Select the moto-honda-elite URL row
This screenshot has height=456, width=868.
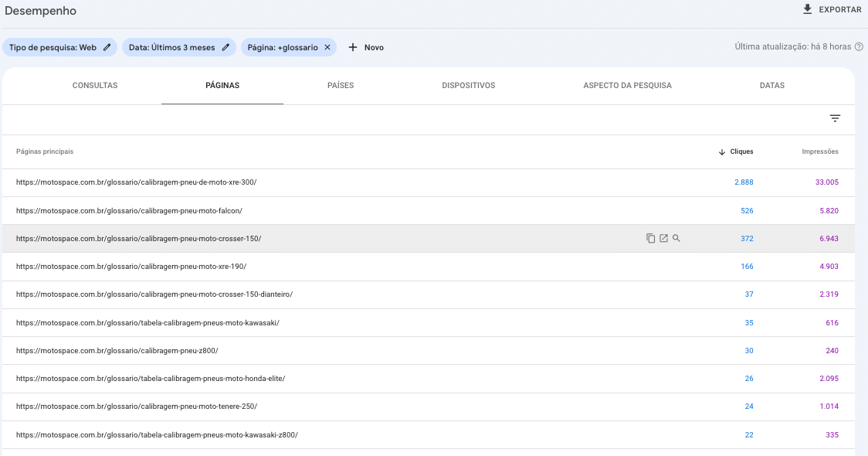click(x=429, y=379)
